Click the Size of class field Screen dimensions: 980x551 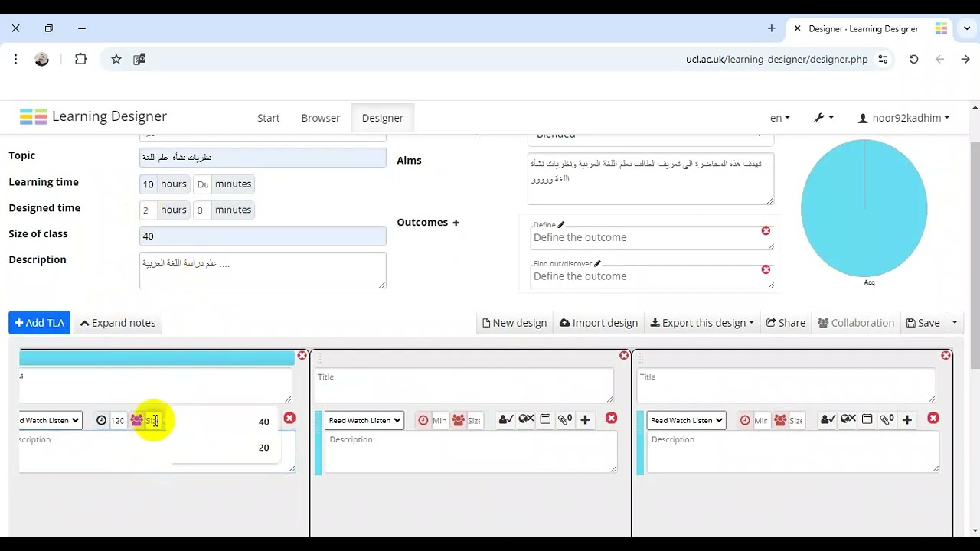tap(263, 236)
